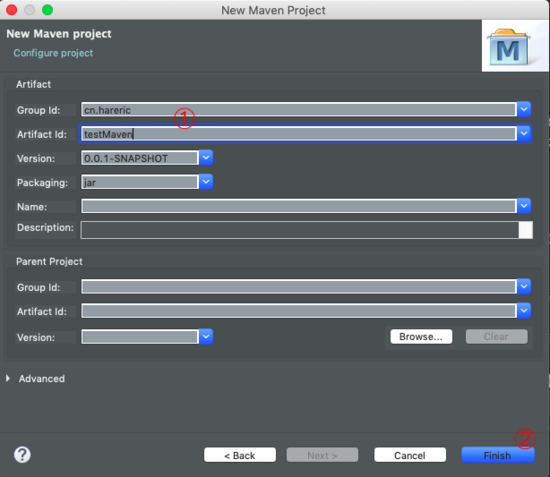The height and width of the screenshot is (477, 550).
Task: Click the Group Id field containing cn.hareric
Action: 299,110
